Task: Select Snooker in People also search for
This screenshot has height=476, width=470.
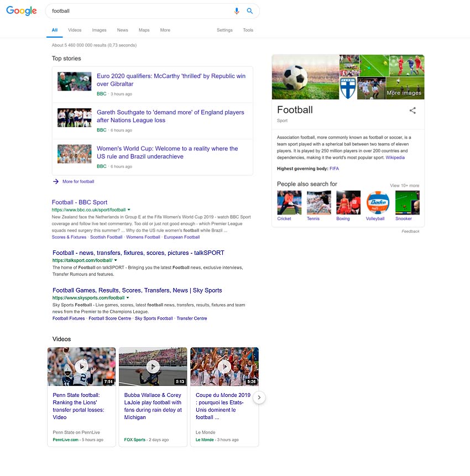Action: [407, 206]
